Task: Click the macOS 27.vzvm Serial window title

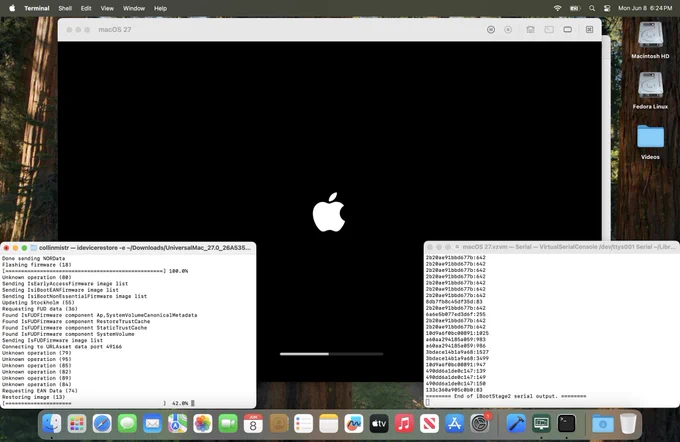Action: click(569, 247)
